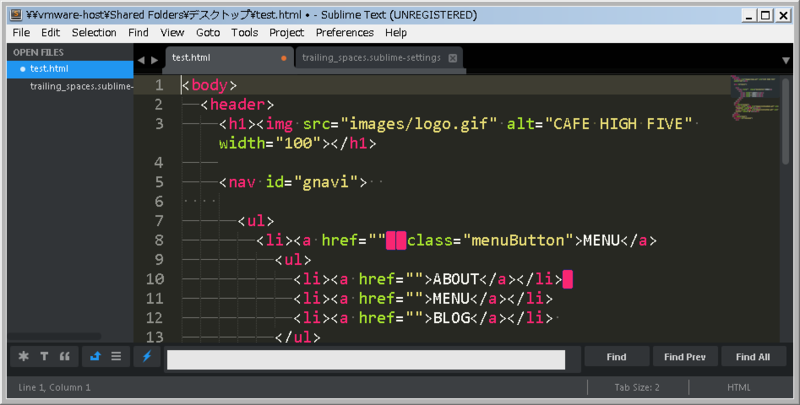Toggle highlight matches lightning icon
Image resolution: width=800 pixels, height=405 pixels.
pyautogui.click(x=147, y=357)
